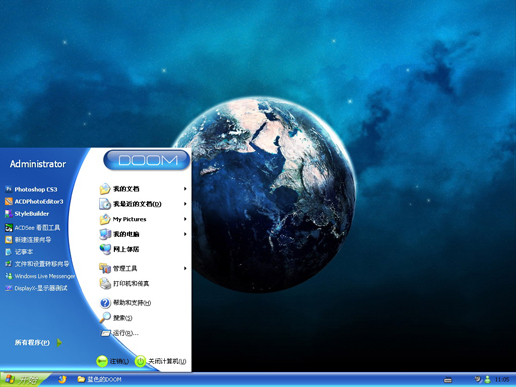Select the DOOM folder taskbar item
Viewport: 516px width, 387px height.
tap(99, 379)
